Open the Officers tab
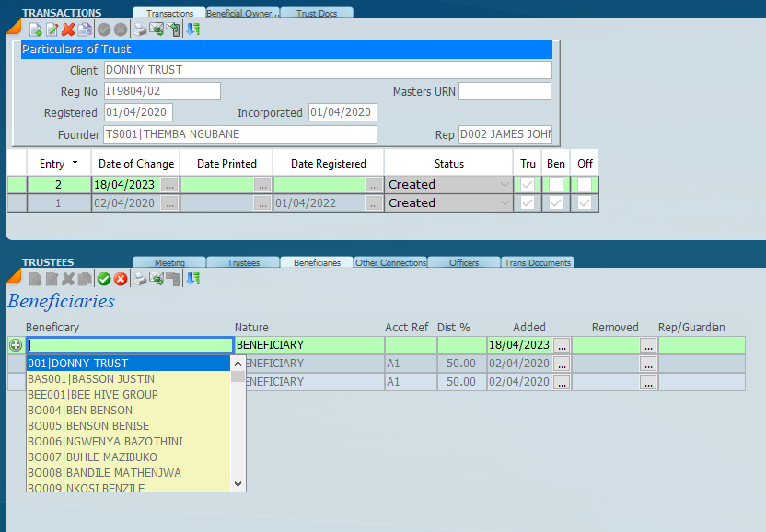This screenshot has width=766, height=532. pos(464,262)
